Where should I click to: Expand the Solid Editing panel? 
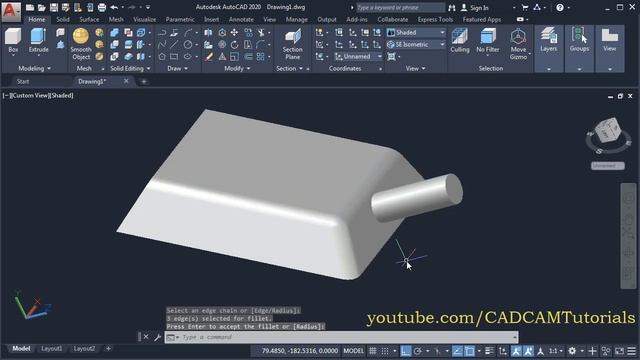point(130,68)
